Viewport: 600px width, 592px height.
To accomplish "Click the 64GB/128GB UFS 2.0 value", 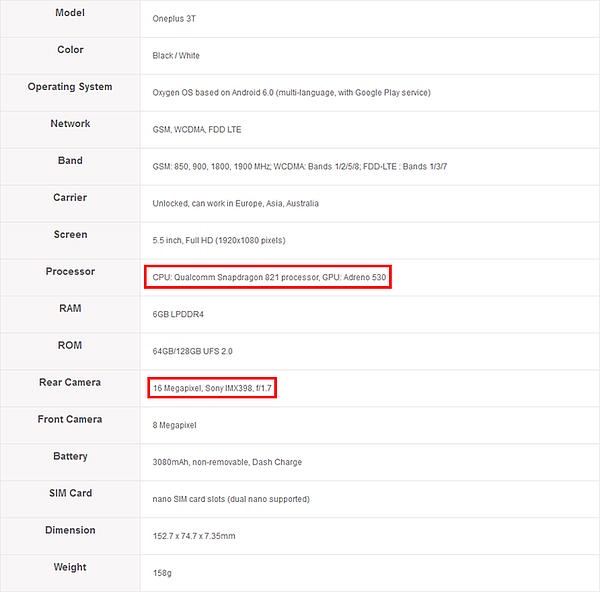I will click(x=192, y=351).
